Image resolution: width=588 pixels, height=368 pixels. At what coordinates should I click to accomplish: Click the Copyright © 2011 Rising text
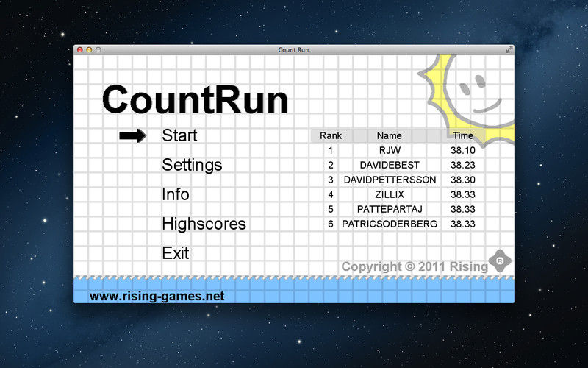(415, 266)
